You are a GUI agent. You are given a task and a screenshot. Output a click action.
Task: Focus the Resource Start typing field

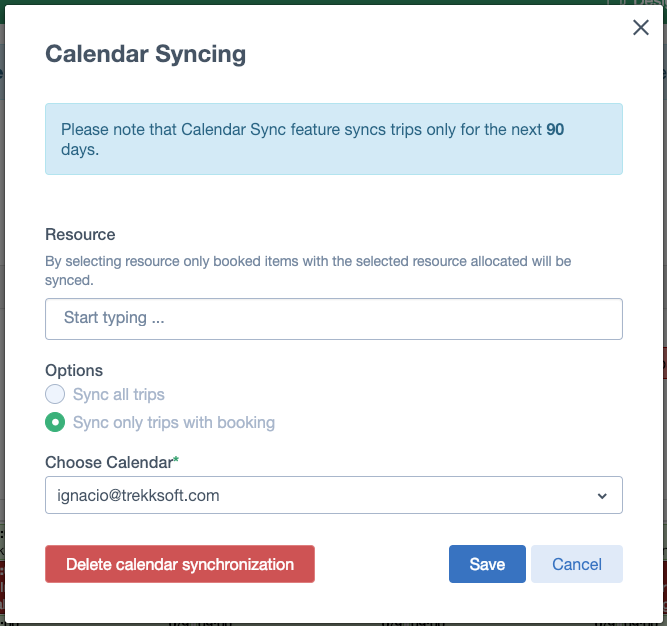(x=334, y=319)
